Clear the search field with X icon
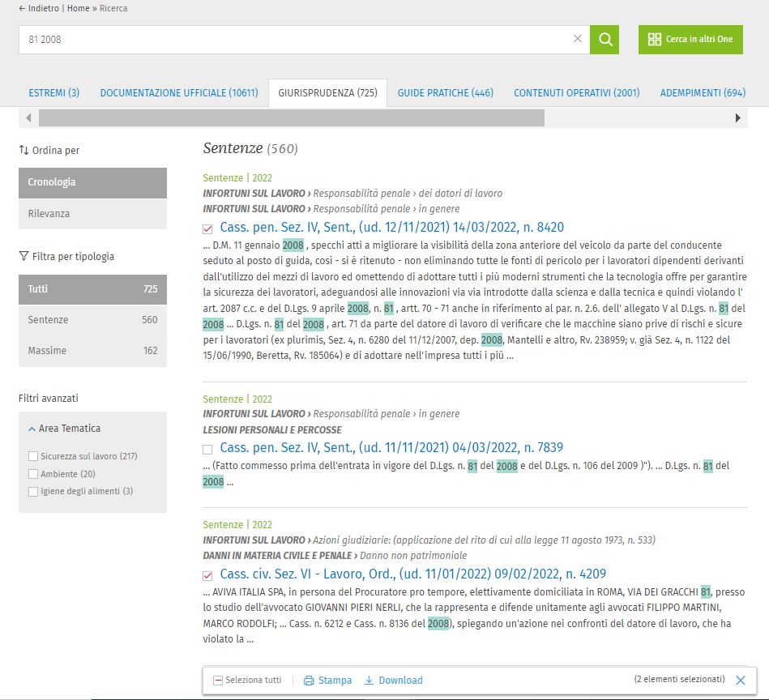 [x=578, y=39]
